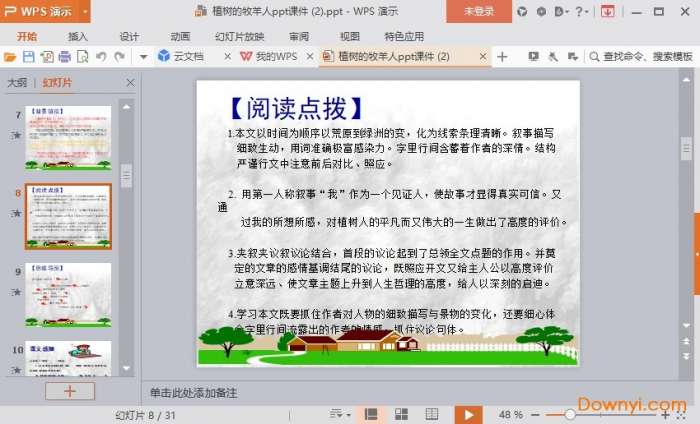This screenshot has height=424, width=700.
Task: Print the presentation with the printer icon
Action: pyautogui.click(x=65, y=57)
